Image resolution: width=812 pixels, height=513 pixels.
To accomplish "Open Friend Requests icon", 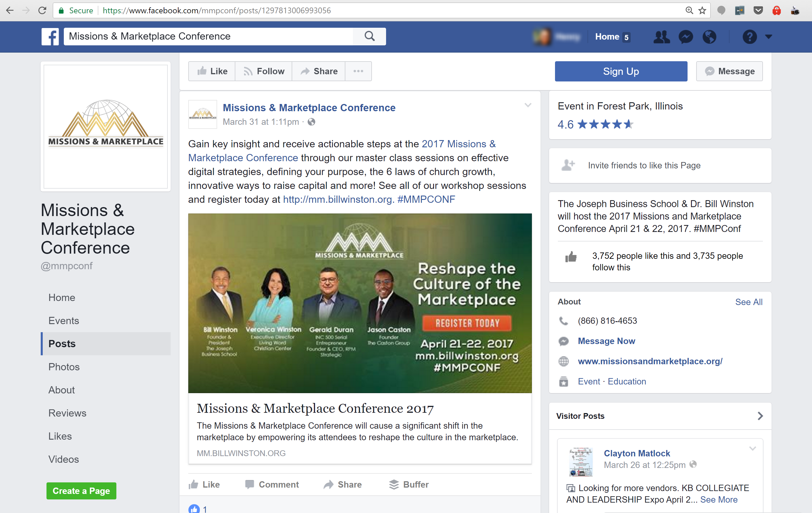I will click(x=662, y=37).
